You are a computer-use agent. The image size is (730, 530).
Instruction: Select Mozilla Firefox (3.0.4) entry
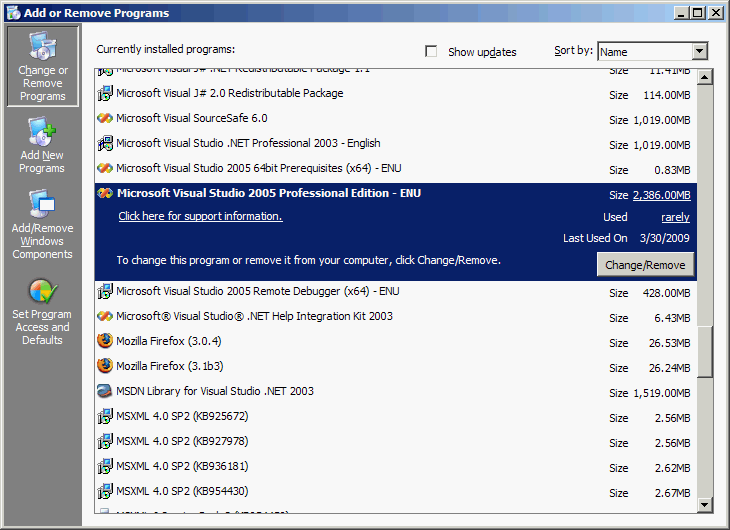(x=395, y=341)
